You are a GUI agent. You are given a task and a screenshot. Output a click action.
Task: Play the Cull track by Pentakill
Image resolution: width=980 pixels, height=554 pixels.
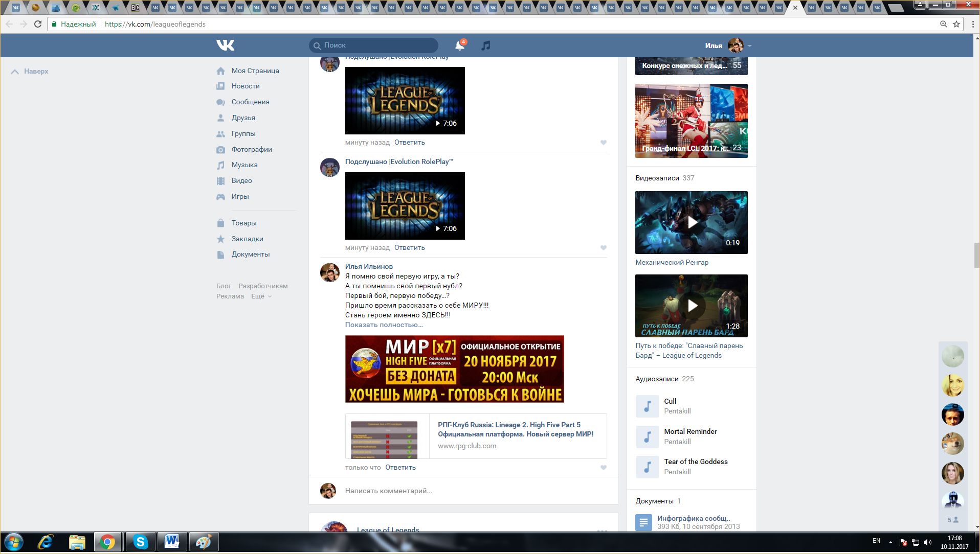point(647,406)
